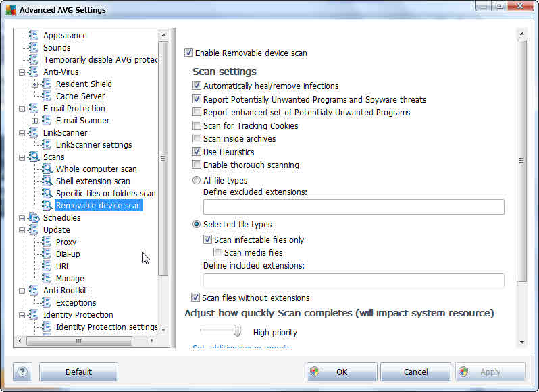Collapse the Anti-Virus tree node
Screen dimensions: 539x392
(x=22, y=72)
